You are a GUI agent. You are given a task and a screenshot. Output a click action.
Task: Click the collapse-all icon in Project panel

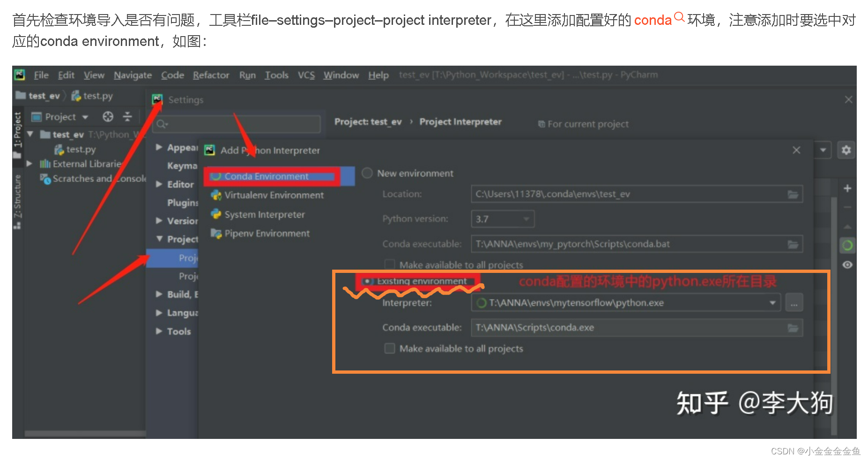(x=127, y=117)
